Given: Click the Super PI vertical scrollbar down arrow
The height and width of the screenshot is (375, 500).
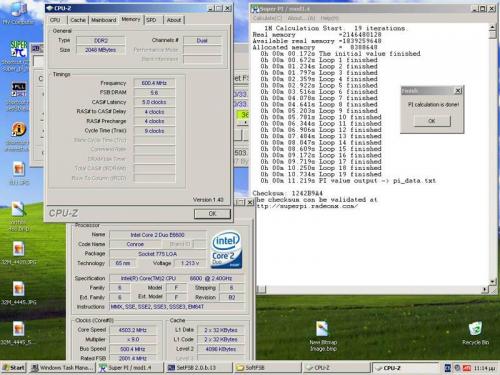Looking at the screenshot, I should click(492, 282).
